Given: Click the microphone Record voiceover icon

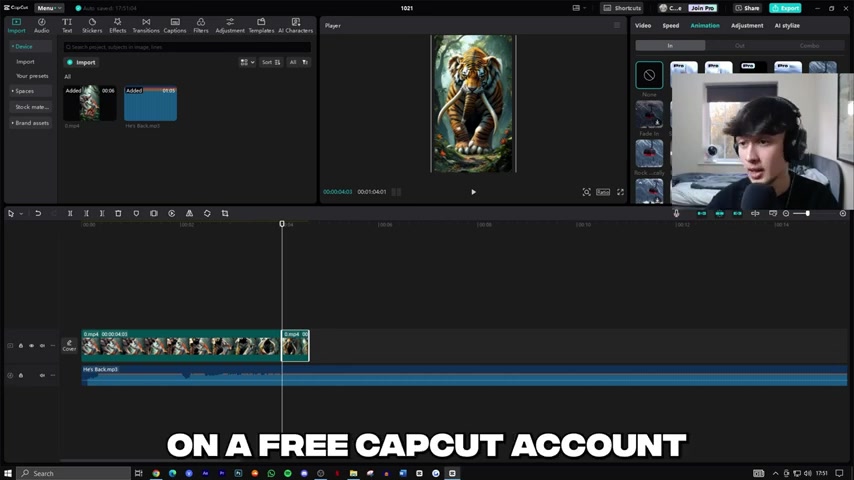Looking at the screenshot, I should point(676,214).
